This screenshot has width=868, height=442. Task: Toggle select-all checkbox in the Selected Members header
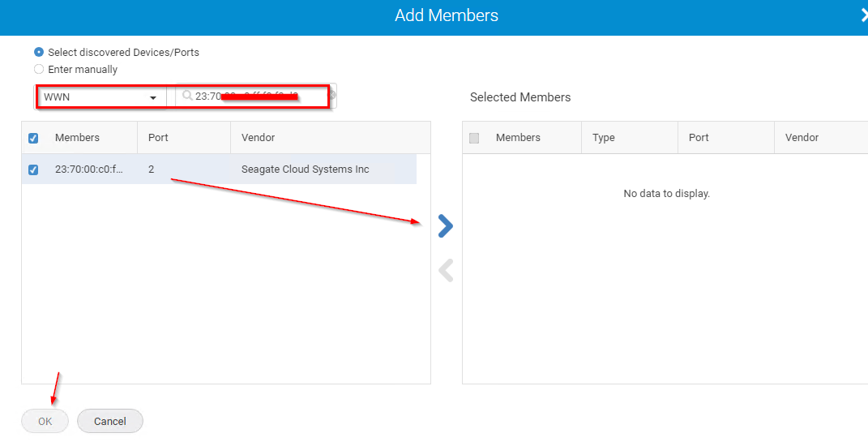474,138
